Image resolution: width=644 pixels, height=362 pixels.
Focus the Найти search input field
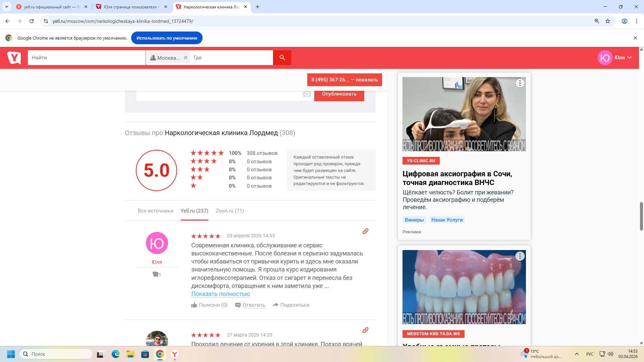pyautogui.click(x=87, y=58)
